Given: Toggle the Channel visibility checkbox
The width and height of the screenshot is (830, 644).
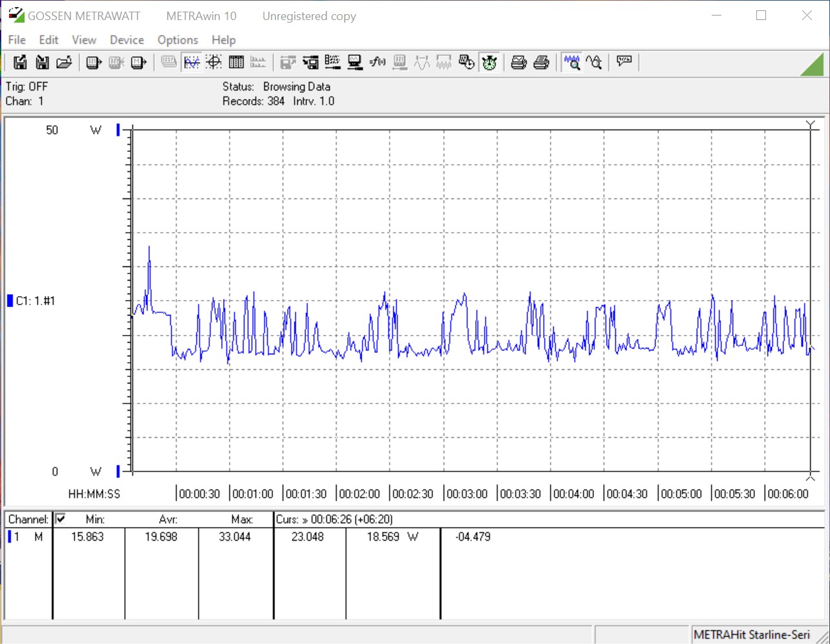Looking at the screenshot, I should 61,519.
